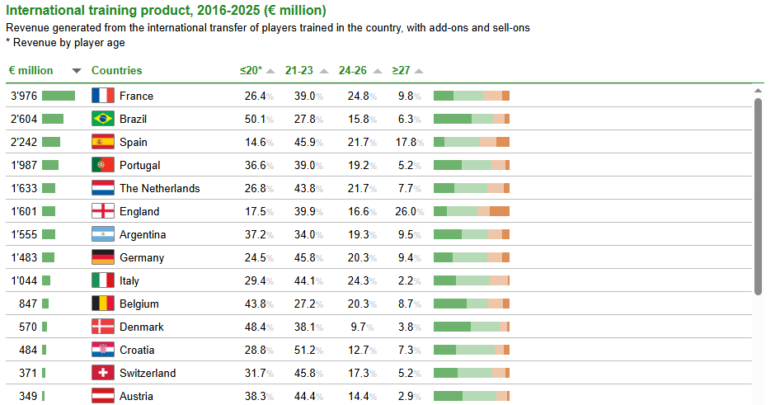The width and height of the screenshot is (780, 405).
Task: Click the green revenue bar for France
Action: (x=58, y=95)
